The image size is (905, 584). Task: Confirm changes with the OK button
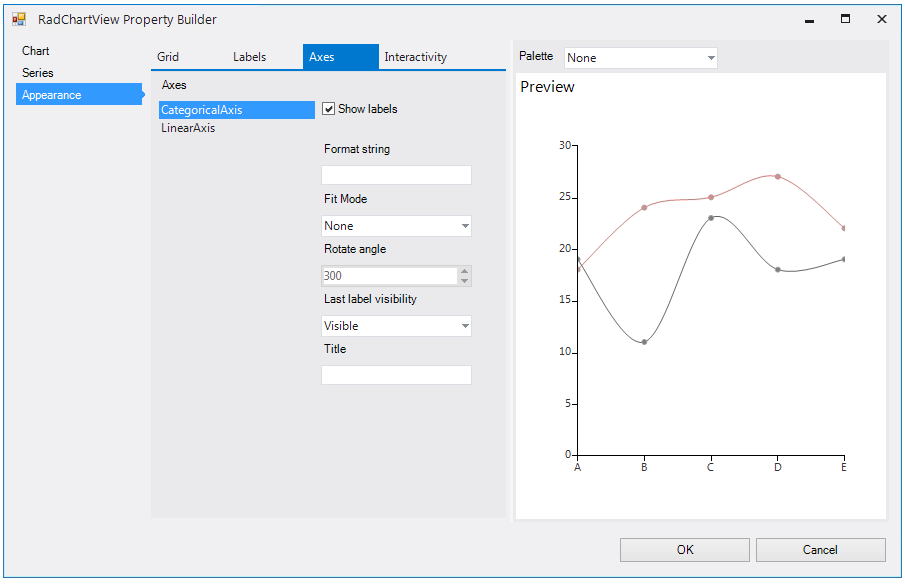pyautogui.click(x=684, y=549)
